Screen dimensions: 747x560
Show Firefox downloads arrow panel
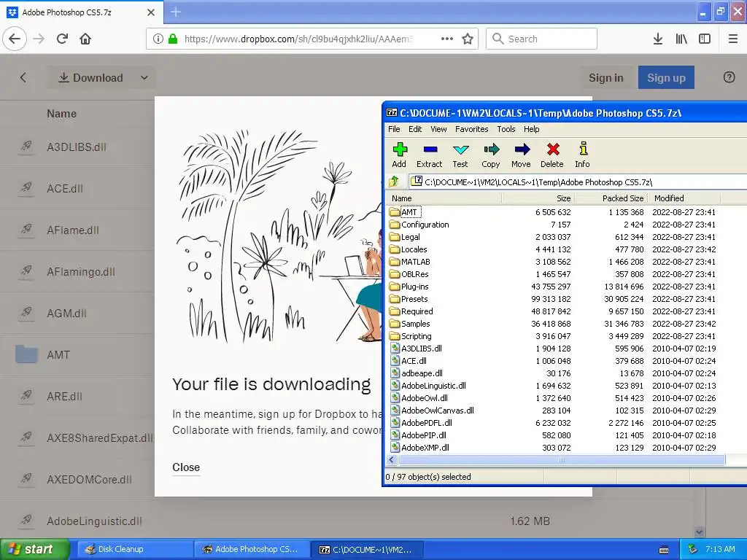[658, 39]
